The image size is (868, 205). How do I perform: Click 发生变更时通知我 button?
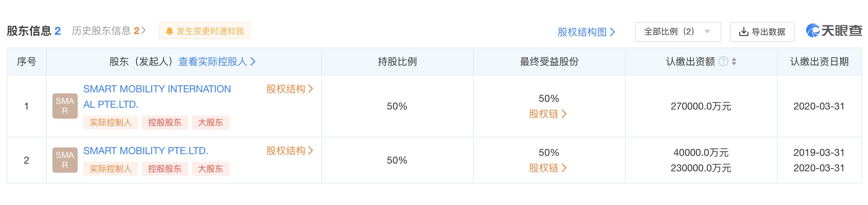click(204, 31)
